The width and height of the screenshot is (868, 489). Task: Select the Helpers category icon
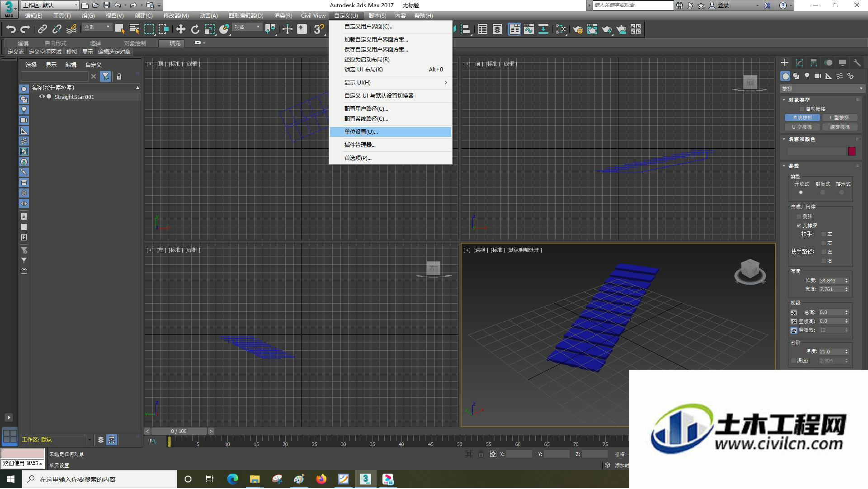(829, 76)
